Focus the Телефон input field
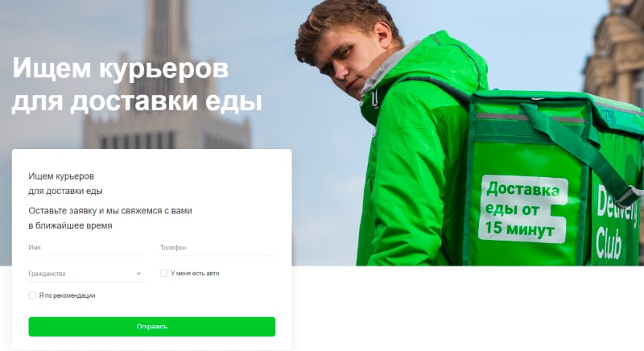This screenshot has width=644, height=351. pos(217,248)
